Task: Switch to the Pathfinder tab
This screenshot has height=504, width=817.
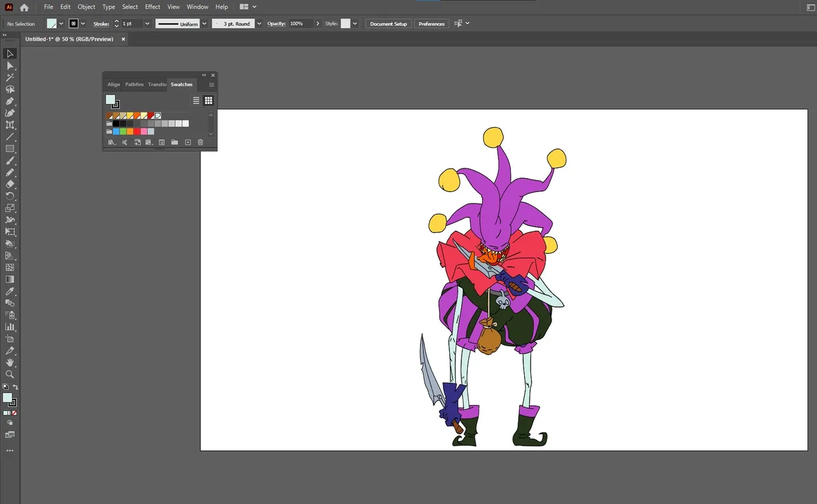Action: click(x=134, y=84)
